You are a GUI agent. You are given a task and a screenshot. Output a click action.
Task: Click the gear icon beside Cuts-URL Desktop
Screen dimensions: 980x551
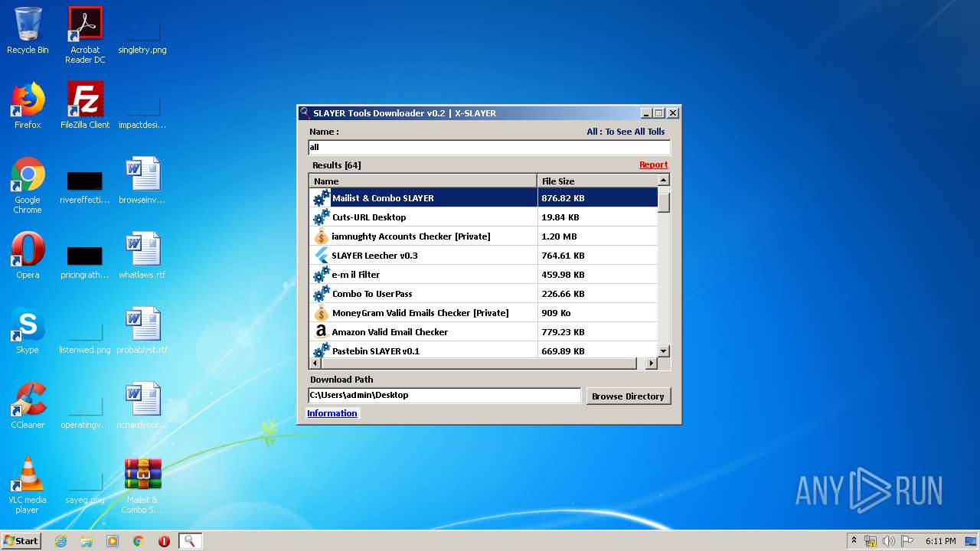(322, 217)
